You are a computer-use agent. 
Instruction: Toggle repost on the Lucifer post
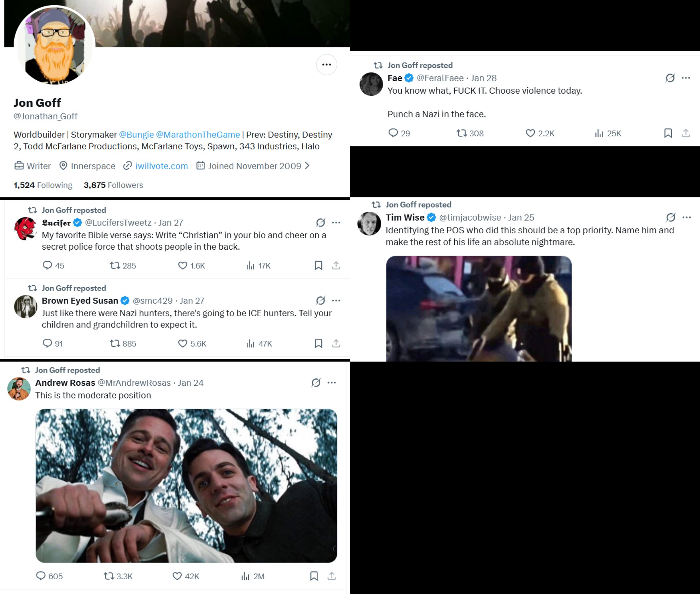coord(115,266)
